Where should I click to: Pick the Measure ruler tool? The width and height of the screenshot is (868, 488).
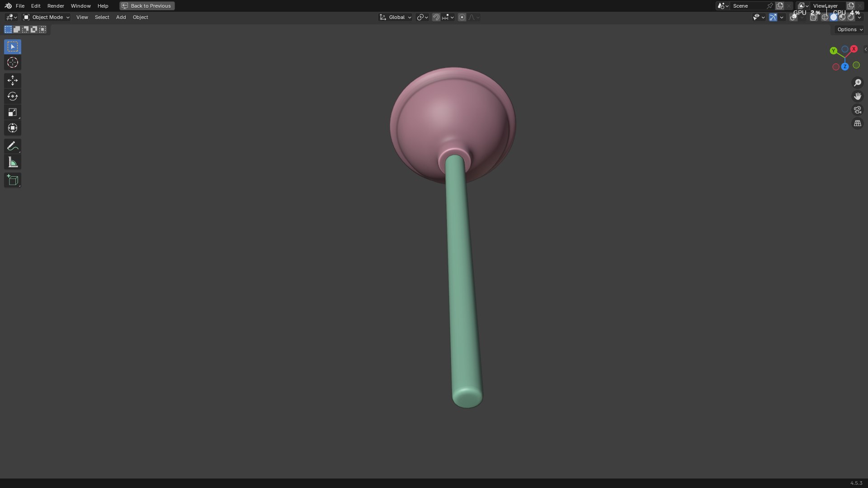[x=13, y=162]
